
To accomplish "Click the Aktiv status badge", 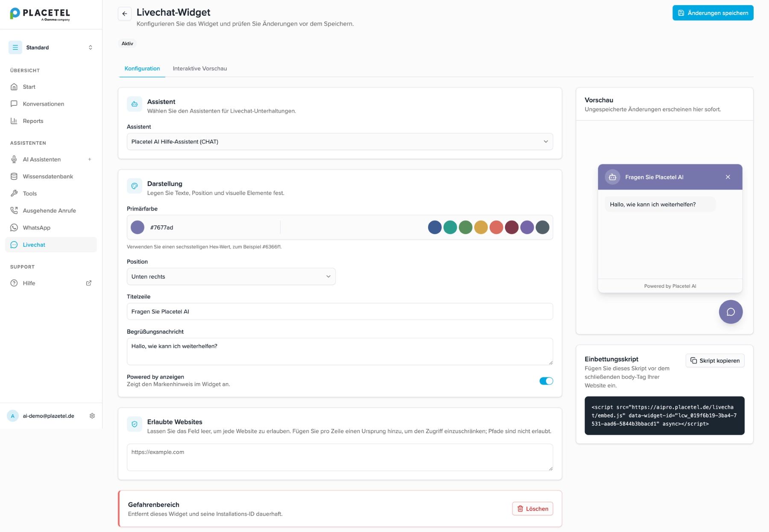I will point(127,44).
